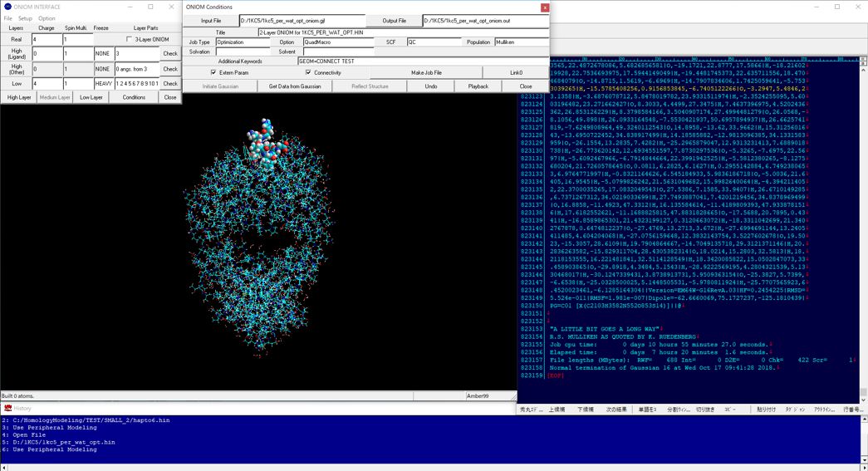
Task: Click 切り抜き in the editor bottom toolbar
Action: coord(704,410)
